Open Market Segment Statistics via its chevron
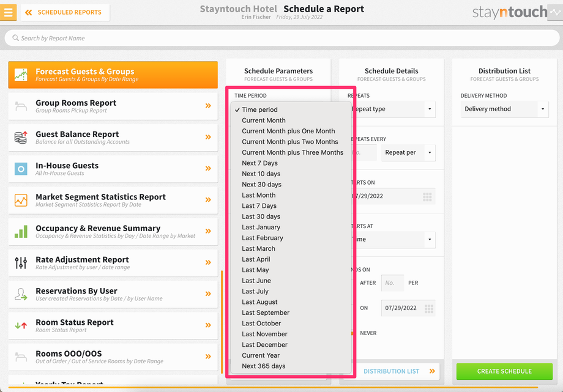563x392 pixels. pyautogui.click(x=208, y=199)
